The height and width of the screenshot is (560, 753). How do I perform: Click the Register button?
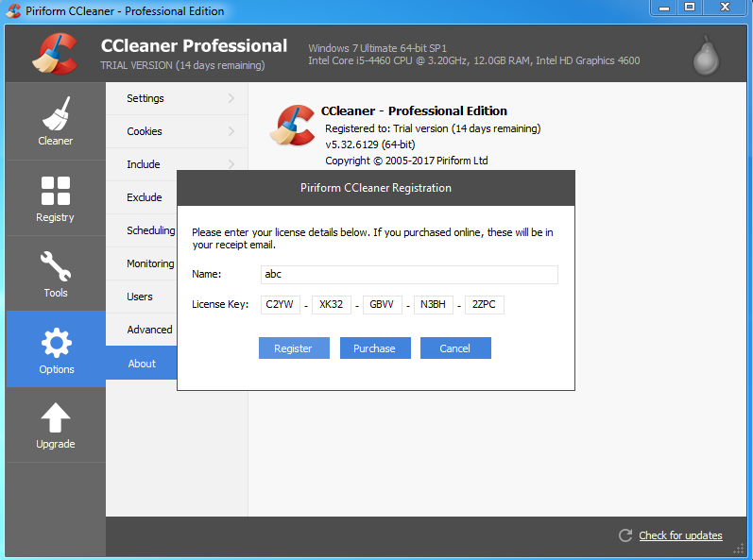tap(294, 348)
